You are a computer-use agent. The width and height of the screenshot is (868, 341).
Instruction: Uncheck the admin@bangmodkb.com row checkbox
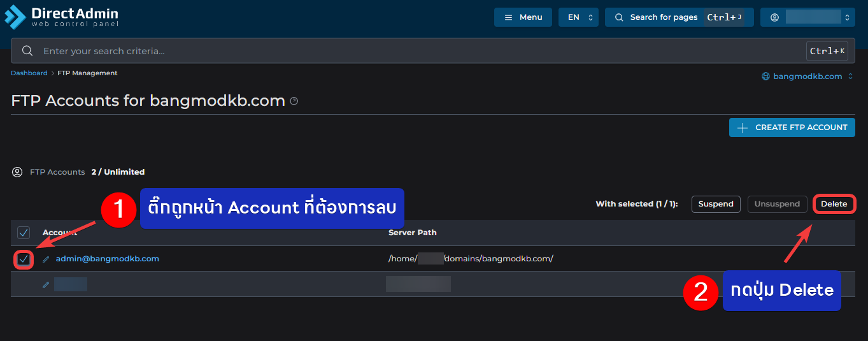coord(24,259)
